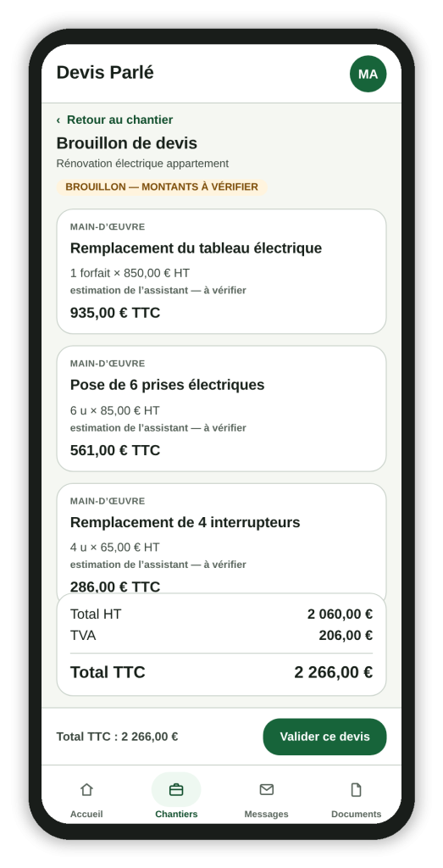443x868 pixels.
Task: Select the Documents tab label
Action: coord(356,814)
